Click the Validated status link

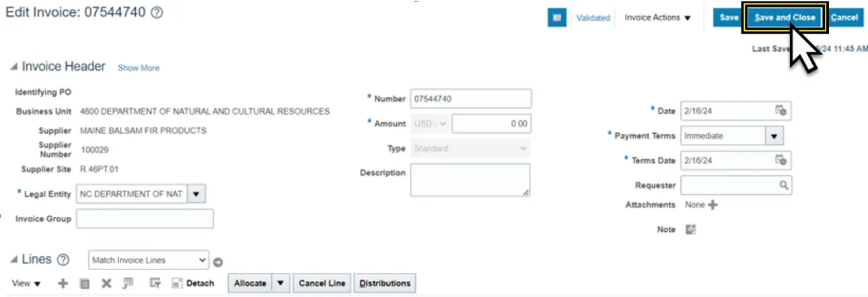point(593,18)
